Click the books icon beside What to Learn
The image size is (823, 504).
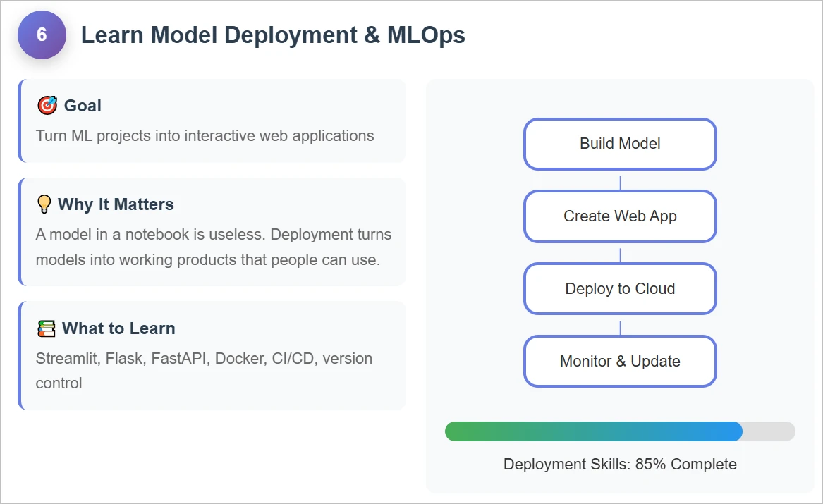[46, 328]
